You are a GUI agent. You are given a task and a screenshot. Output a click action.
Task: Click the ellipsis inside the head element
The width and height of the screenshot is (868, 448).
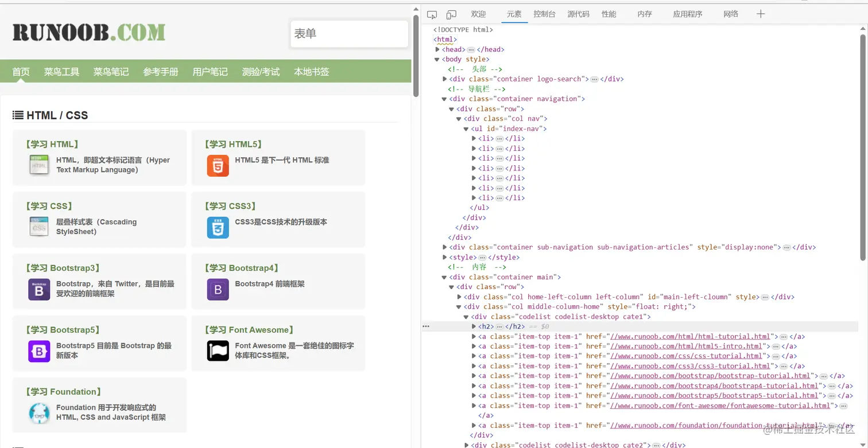click(x=471, y=50)
